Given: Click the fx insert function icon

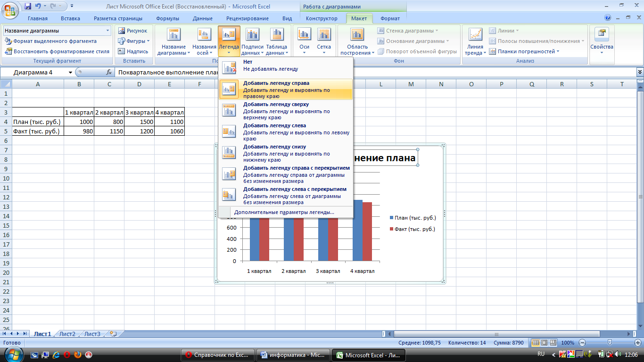Looking at the screenshot, I should click(x=109, y=73).
